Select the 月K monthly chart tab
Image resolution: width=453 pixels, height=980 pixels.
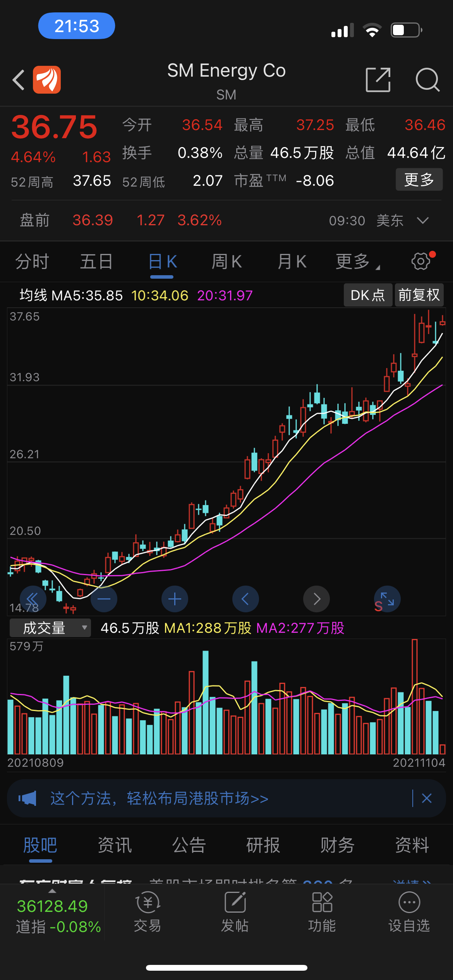click(292, 262)
